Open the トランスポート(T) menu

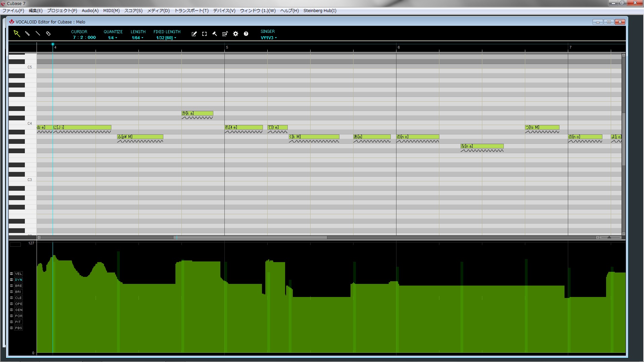click(x=192, y=11)
